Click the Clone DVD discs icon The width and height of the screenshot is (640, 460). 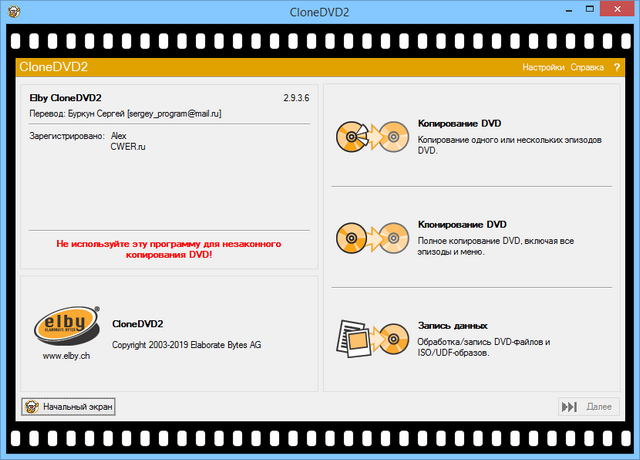coord(372,238)
